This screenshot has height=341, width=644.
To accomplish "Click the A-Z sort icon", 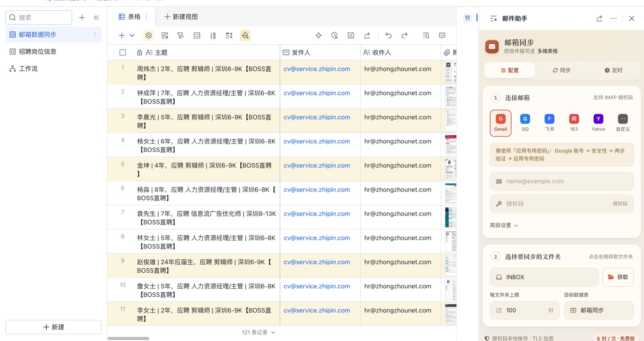I will pyautogui.click(x=213, y=35).
